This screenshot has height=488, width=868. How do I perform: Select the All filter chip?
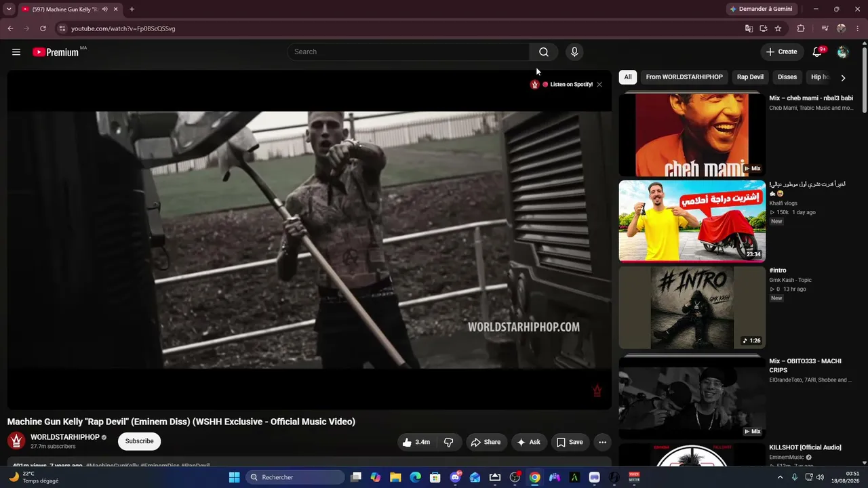tap(628, 77)
